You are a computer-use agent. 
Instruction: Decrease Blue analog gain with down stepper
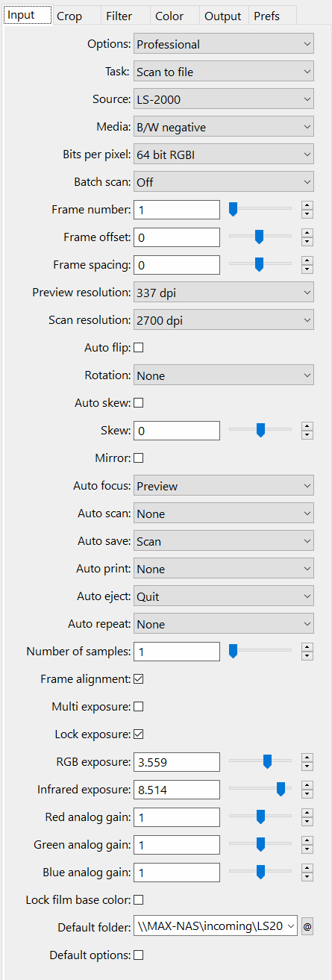pyautogui.click(x=307, y=877)
